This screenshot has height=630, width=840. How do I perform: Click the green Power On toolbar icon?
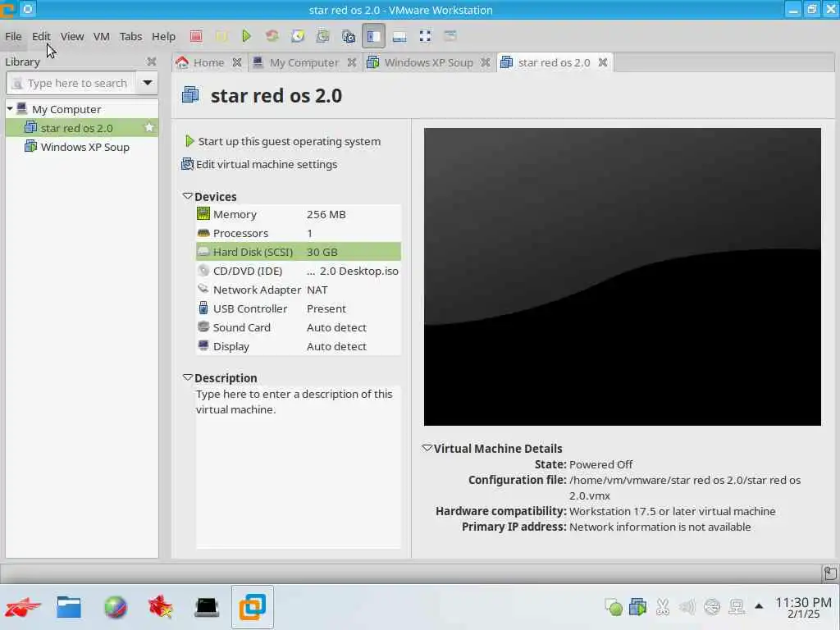[x=246, y=36]
